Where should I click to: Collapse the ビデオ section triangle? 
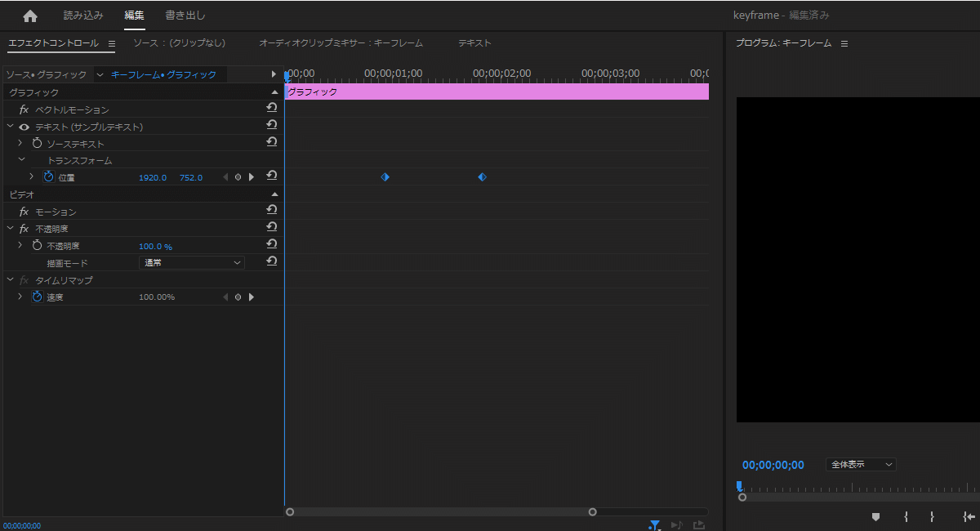click(274, 194)
